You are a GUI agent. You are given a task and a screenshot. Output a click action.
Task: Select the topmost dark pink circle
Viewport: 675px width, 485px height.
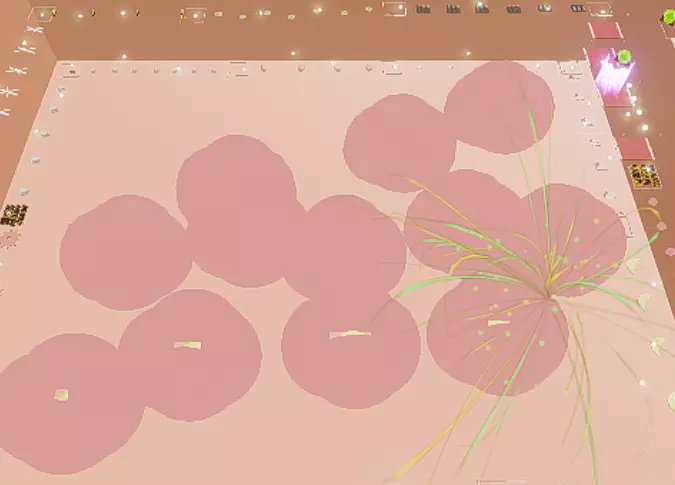[499, 107]
